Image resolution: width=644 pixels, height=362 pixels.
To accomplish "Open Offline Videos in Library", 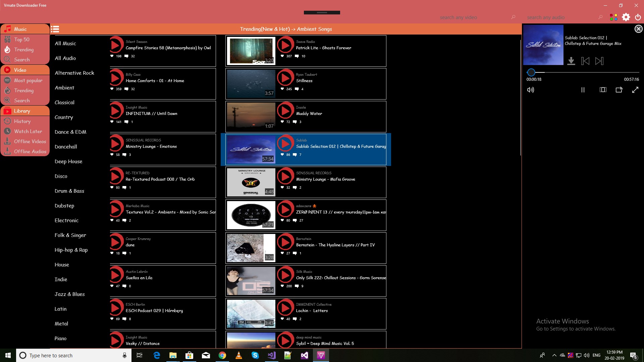I will [x=30, y=141].
